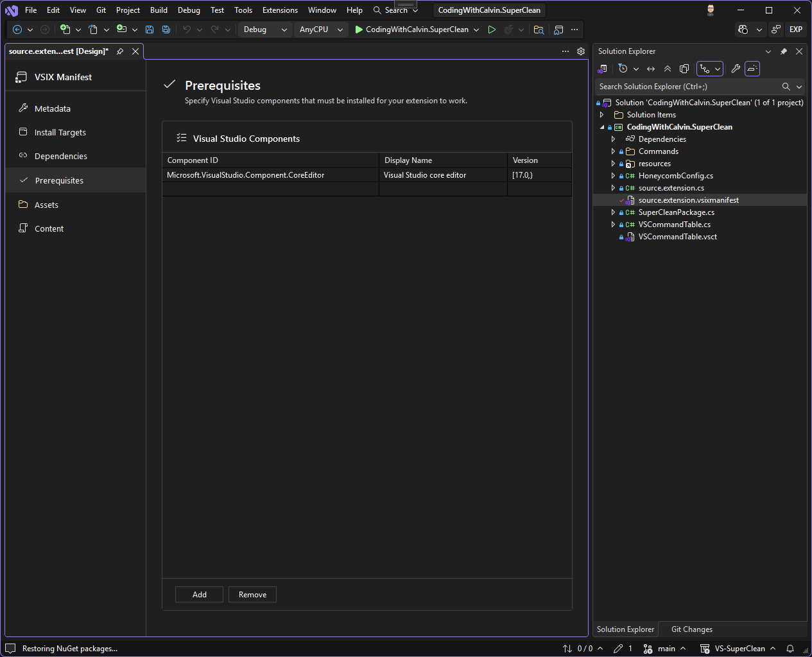Expand the Commands folder node
The width and height of the screenshot is (812, 657).
(x=613, y=151)
